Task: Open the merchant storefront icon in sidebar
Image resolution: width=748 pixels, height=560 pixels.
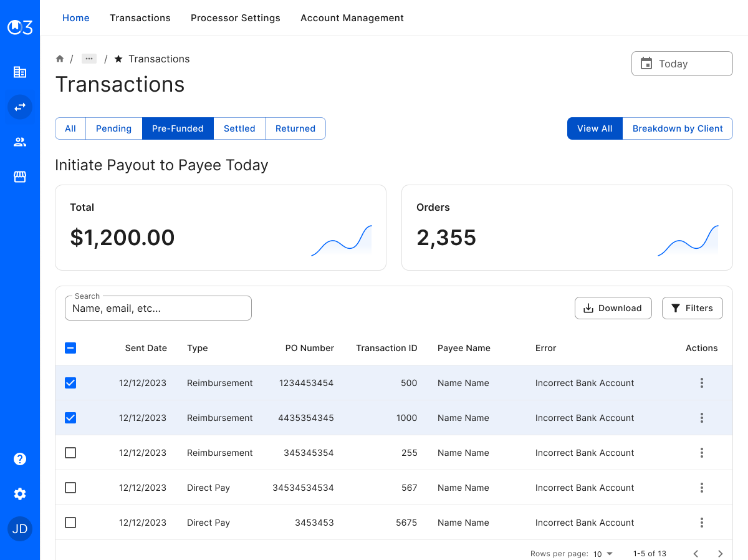Action: coord(20,176)
